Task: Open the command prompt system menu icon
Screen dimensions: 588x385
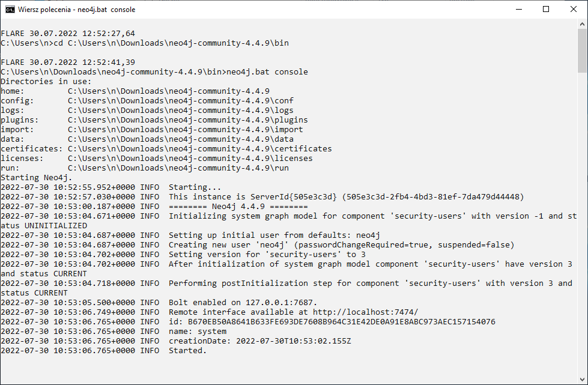Action: point(10,10)
